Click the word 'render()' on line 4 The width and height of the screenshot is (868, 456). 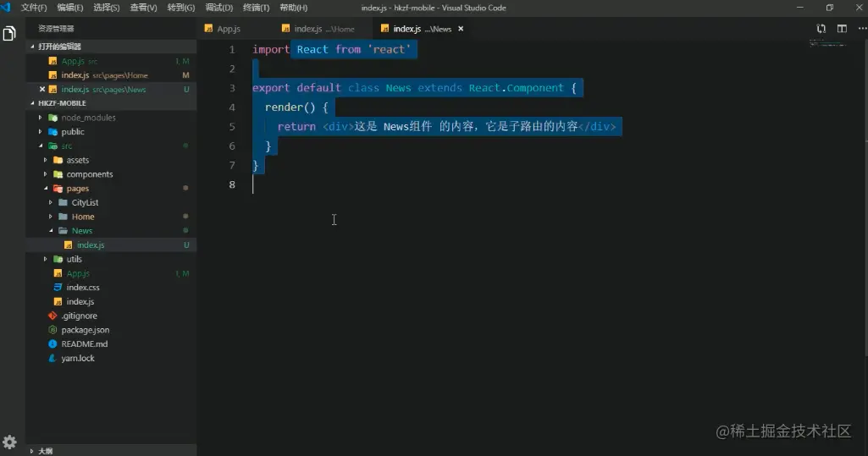(290, 107)
